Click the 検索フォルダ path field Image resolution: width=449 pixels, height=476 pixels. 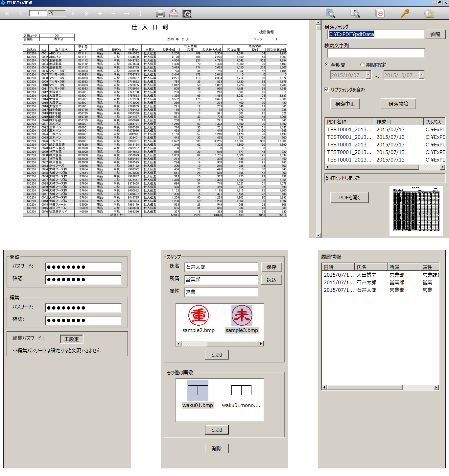tap(376, 34)
